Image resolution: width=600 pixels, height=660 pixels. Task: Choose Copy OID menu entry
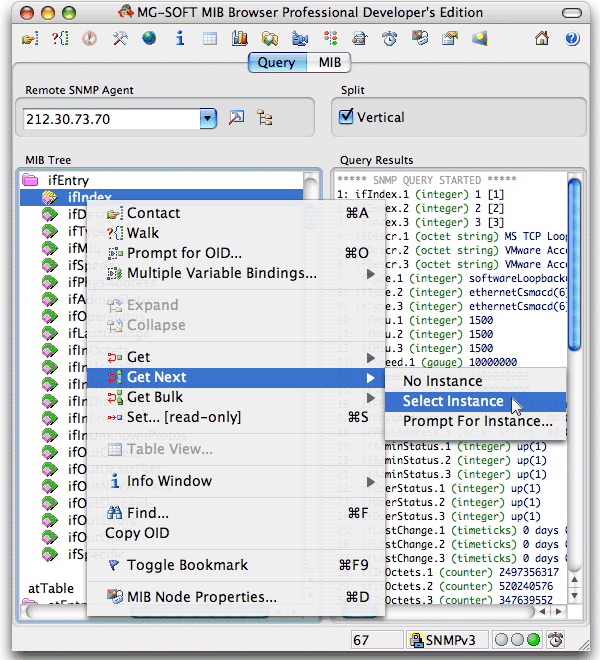click(x=235, y=533)
